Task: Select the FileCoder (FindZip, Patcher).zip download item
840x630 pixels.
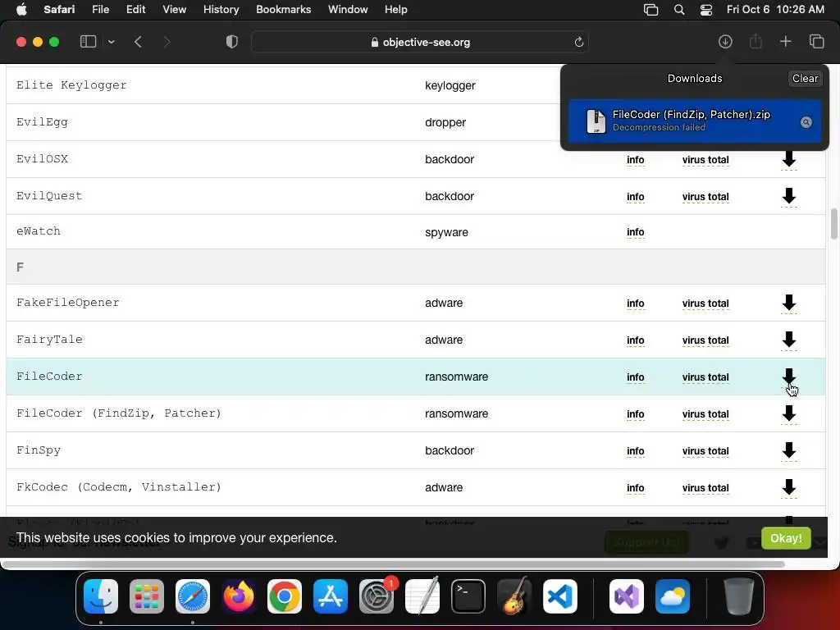Action: coord(694,121)
